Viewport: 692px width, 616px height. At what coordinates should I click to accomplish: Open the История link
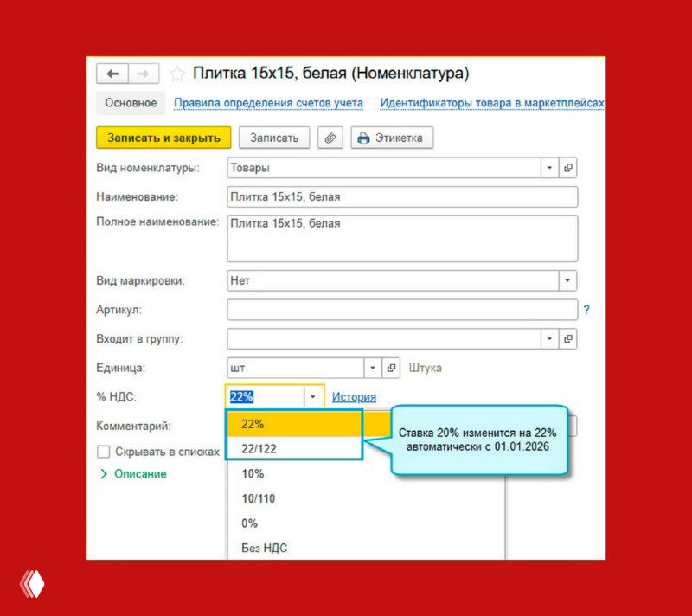click(354, 397)
